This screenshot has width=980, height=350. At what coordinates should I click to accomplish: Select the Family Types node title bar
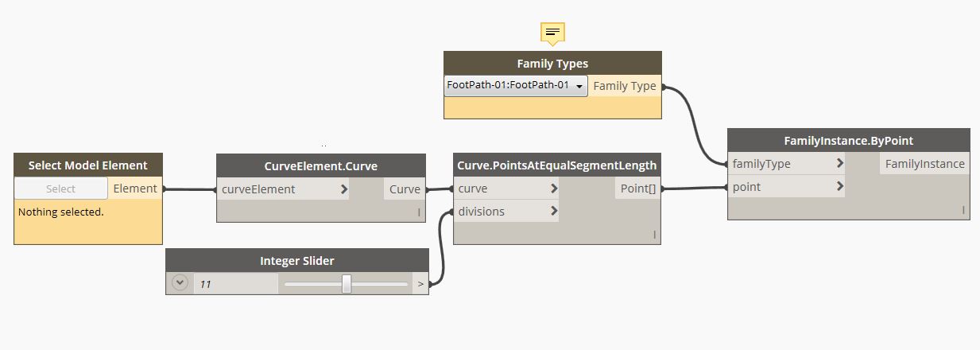pos(552,64)
